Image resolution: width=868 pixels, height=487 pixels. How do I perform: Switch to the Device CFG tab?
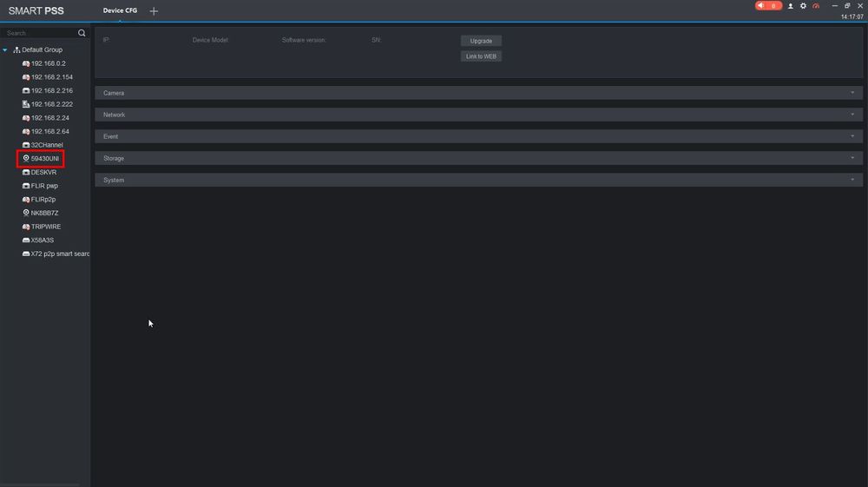tap(120, 10)
